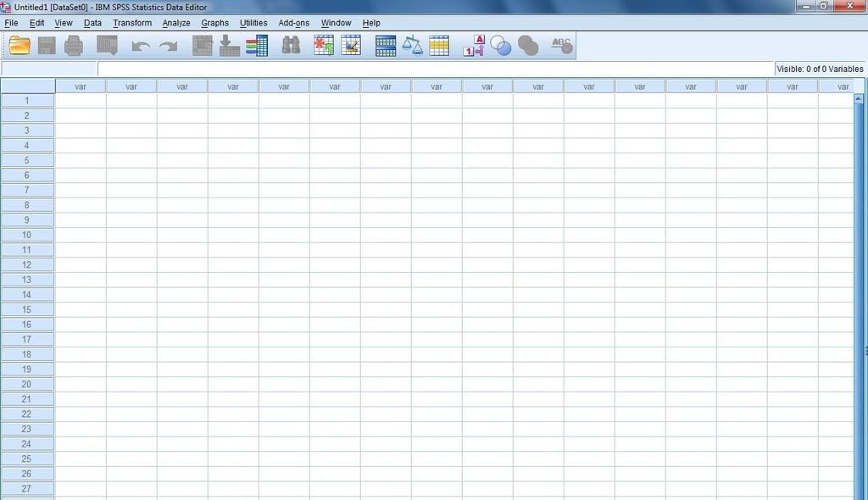This screenshot has height=500, width=868.
Task: Select row header 6
Action: pyautogui.click(x=27, y=175)
